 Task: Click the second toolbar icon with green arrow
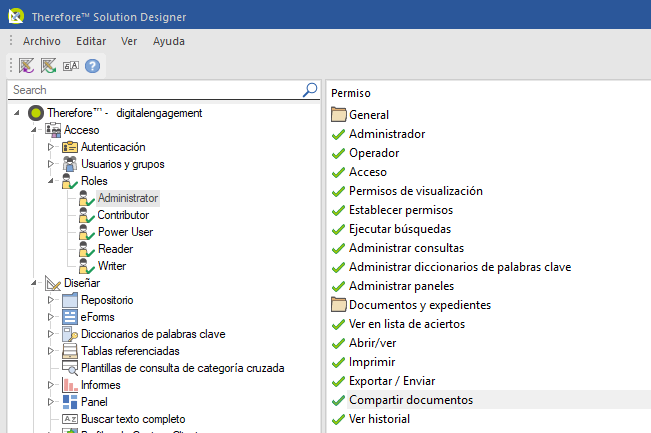(49, 66)
